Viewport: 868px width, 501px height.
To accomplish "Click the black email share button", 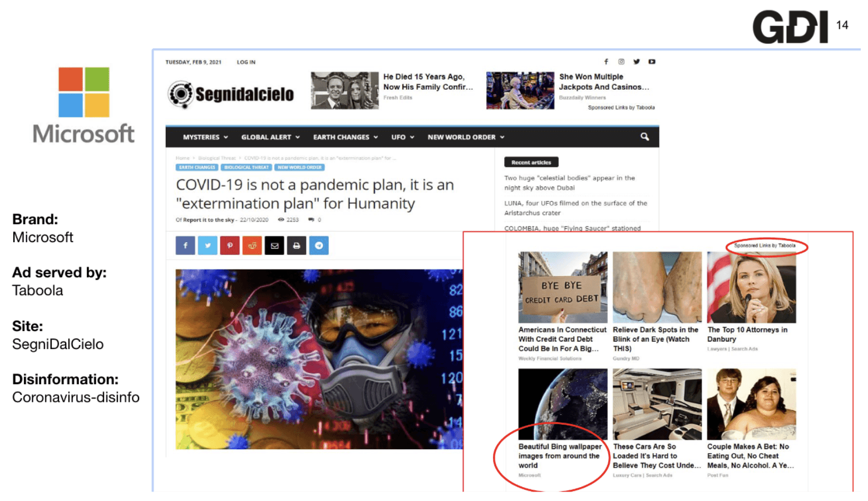I will click(274, 245).
